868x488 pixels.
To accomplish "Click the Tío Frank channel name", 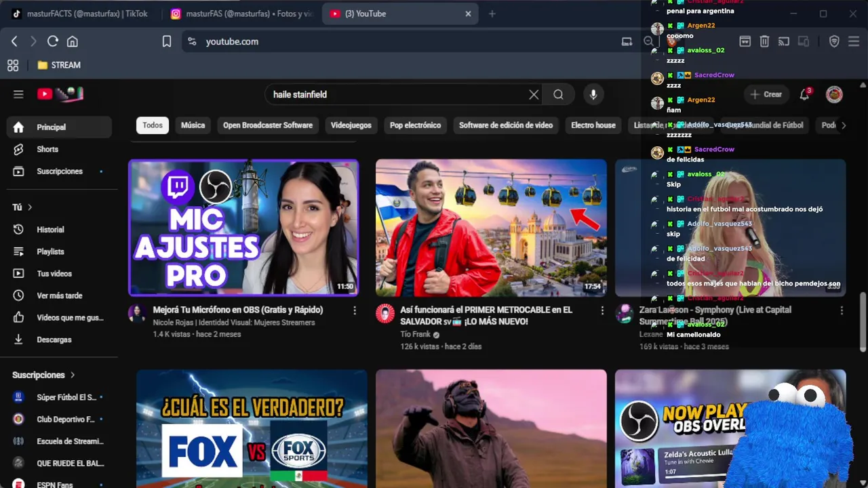I will tap(415, 334).
